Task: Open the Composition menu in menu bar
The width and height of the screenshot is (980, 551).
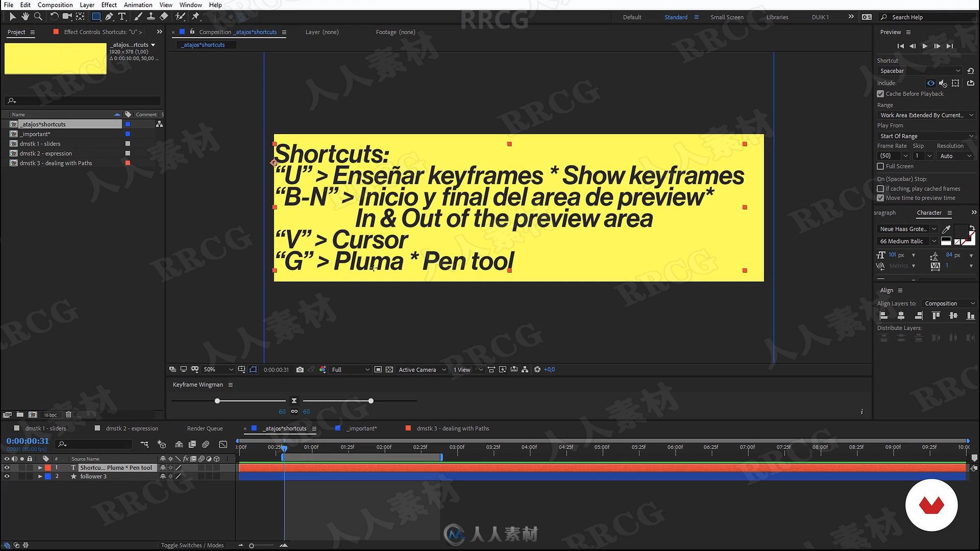Action: point(54,5)
